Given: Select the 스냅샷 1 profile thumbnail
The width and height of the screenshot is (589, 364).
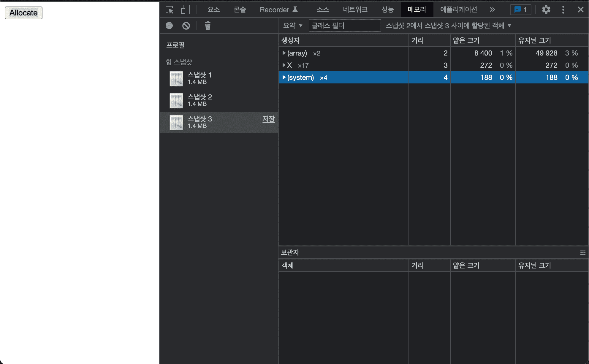Looking at the screenshot, I should pos(176,78).
